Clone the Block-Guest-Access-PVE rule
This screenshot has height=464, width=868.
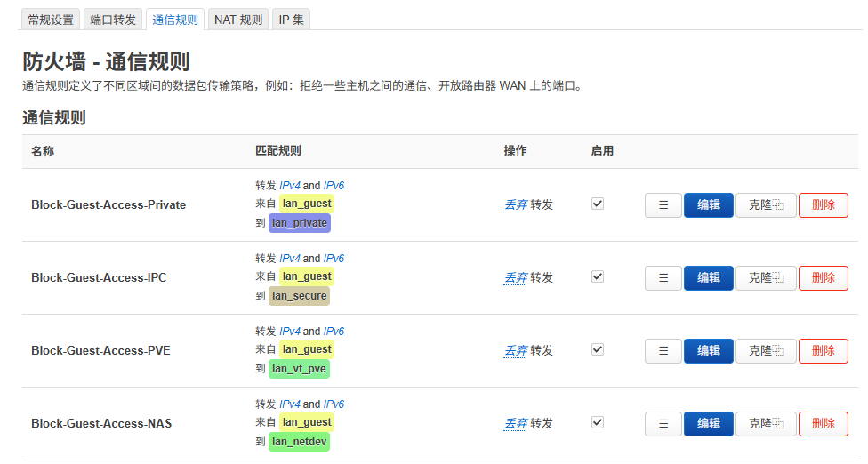tap(766, 351)
